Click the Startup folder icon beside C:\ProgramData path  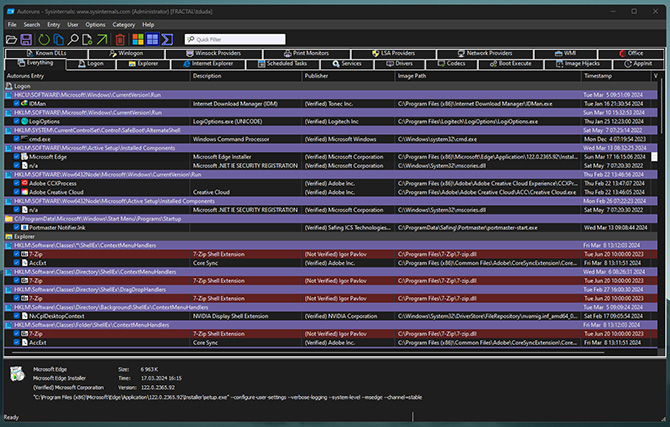(9, 219)
